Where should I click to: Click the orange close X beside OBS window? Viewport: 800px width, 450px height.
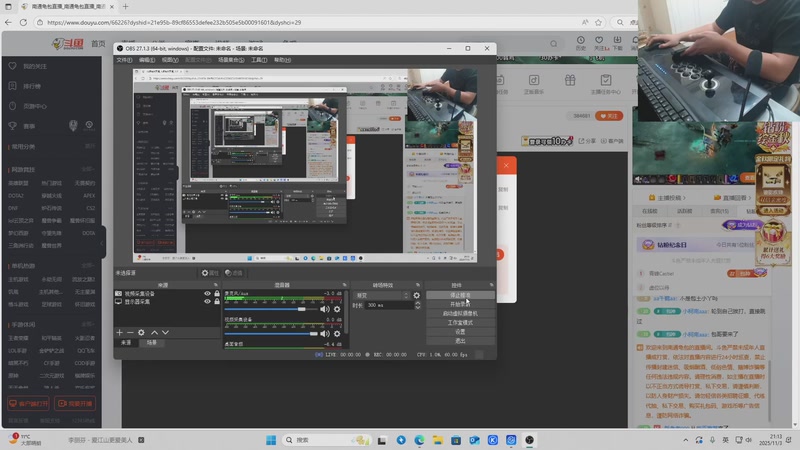tap(506, 165)
